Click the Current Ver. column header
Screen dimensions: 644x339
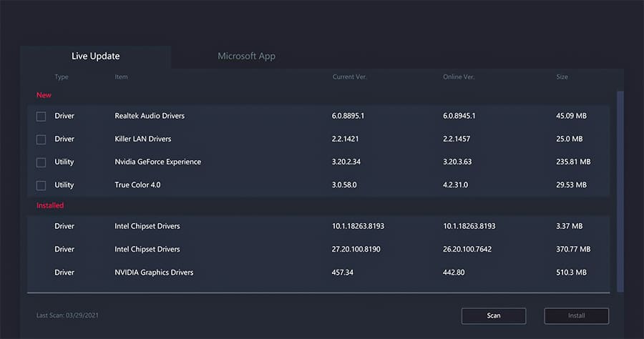tap(349, 77)
